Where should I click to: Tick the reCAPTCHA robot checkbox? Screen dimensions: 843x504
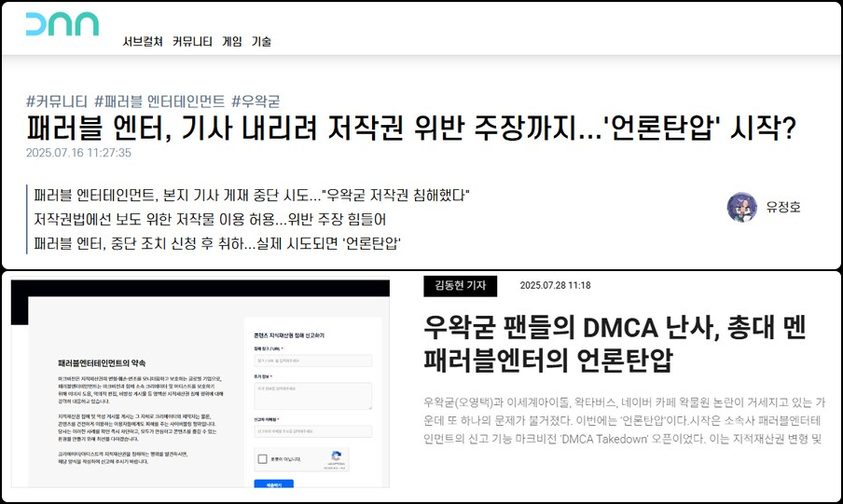coord(263,459)
